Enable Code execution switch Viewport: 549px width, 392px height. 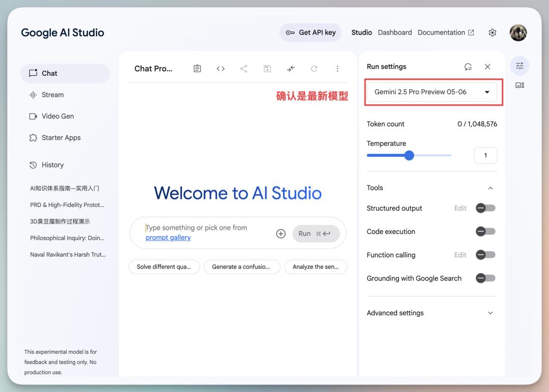coord(485,231)
